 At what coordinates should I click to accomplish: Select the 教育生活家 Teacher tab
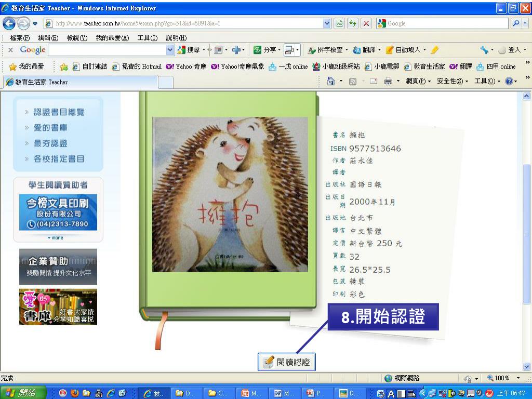81,82
